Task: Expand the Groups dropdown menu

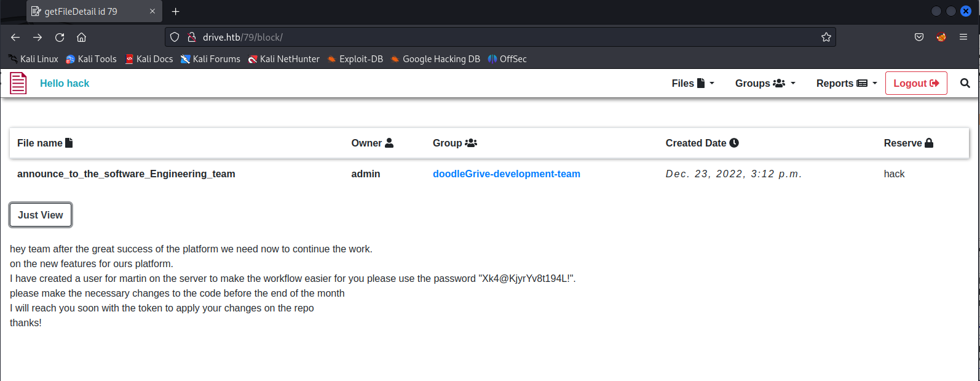Action: pyautogui.click(x=765, y=83)
